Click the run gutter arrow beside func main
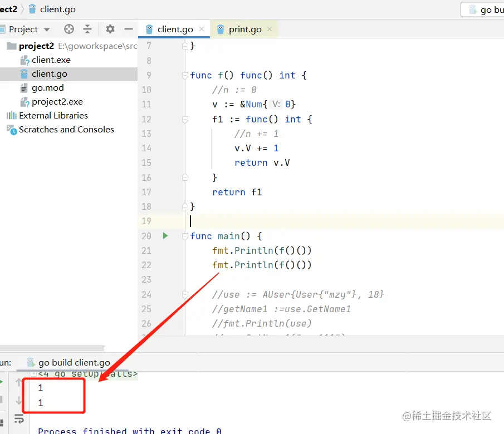504x434 pixels. (165, 236)
